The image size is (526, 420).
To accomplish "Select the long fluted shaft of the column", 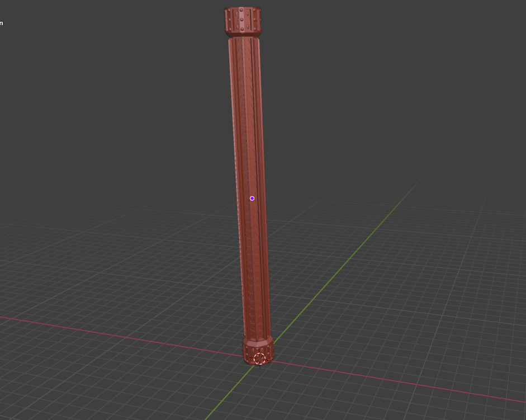I will pyautogui.click(x=249, y=188).
